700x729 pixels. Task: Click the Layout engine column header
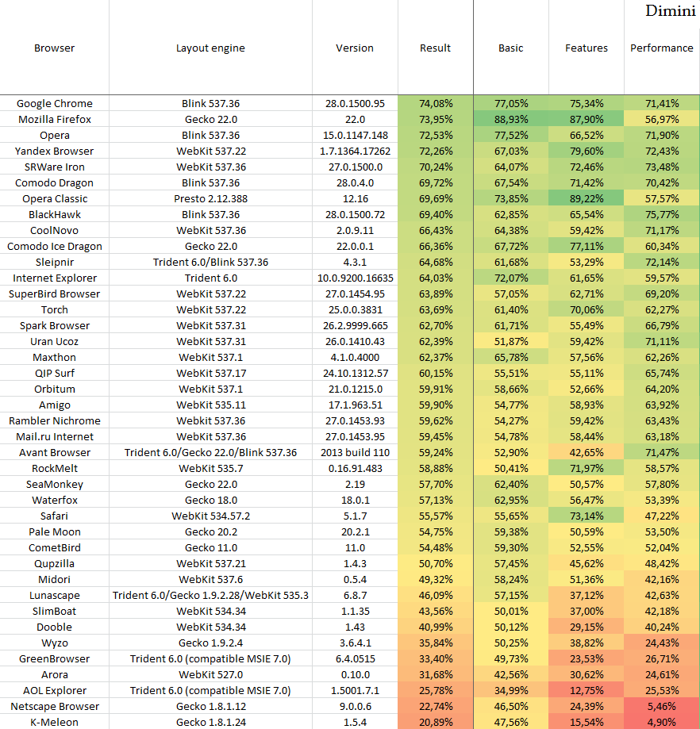point(210,48)
